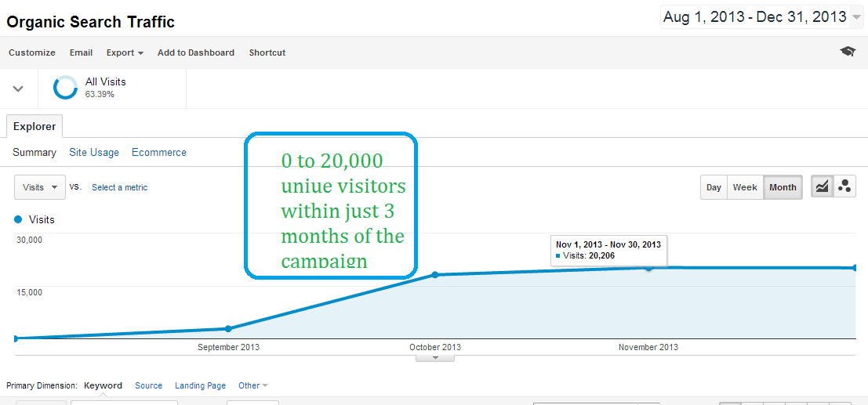The image size is (868, 405).
Task: Click the October 2013 data point
Action: click(435, 274)
